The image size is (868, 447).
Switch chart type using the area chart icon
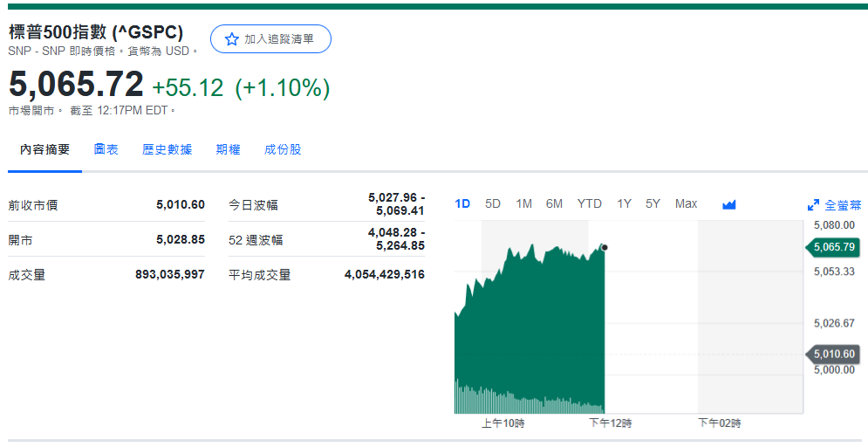click(729, 204)
